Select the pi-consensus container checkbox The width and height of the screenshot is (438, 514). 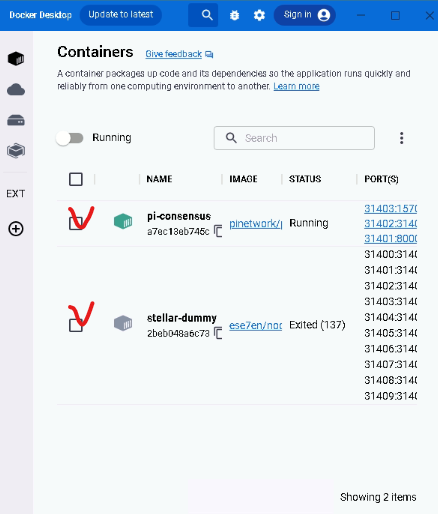coord(76,223)
